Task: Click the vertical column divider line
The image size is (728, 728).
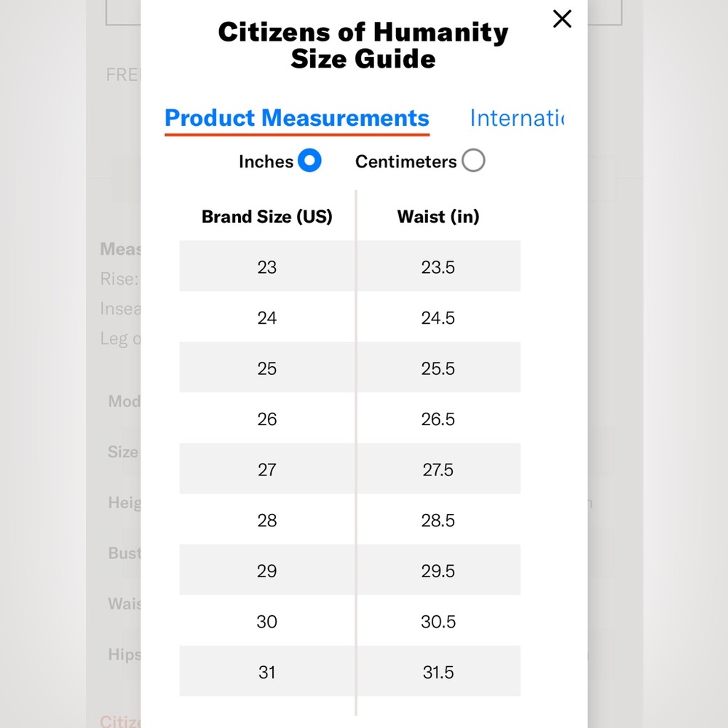Action: click(356, 452)
